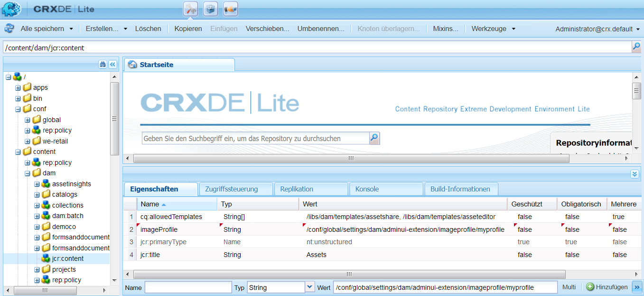Click the refresh icon left of Alle speichern
The image size is (644, 296).
[9, 29]
